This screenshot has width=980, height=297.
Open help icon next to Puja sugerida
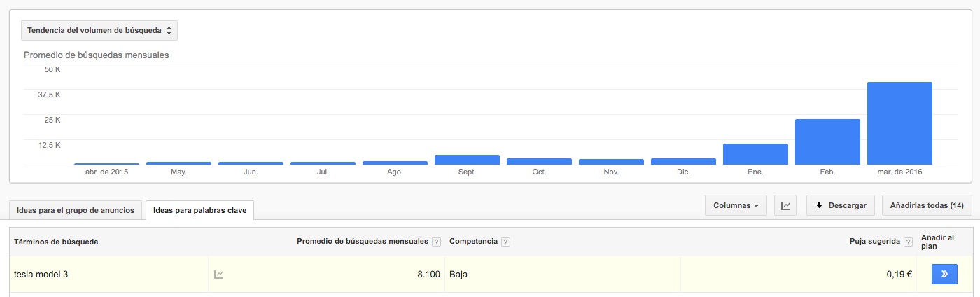pos(908,242)
